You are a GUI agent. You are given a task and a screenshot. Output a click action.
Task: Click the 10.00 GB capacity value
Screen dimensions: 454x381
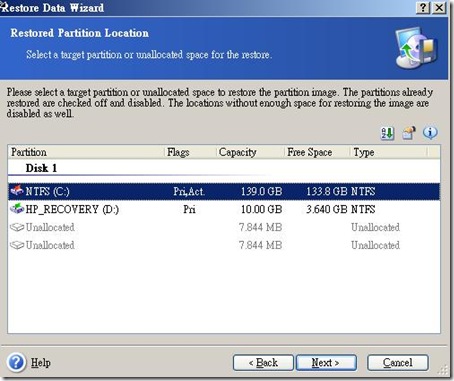click(261, 209)
